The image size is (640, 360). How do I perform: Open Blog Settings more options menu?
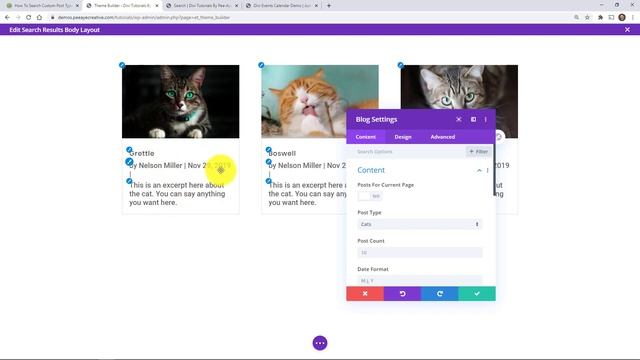pos(486,120)
